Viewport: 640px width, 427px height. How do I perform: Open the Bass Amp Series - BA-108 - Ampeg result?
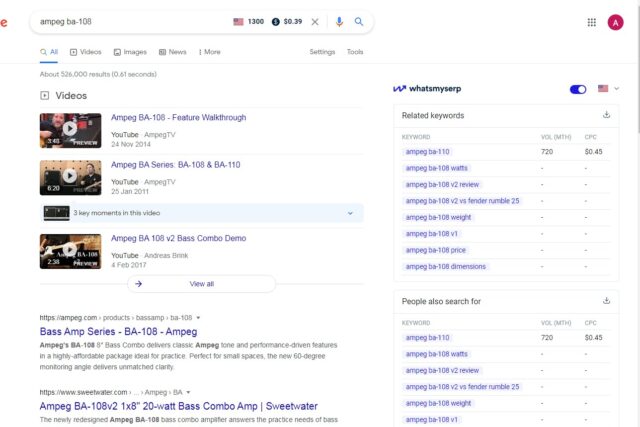click(118, 331)
